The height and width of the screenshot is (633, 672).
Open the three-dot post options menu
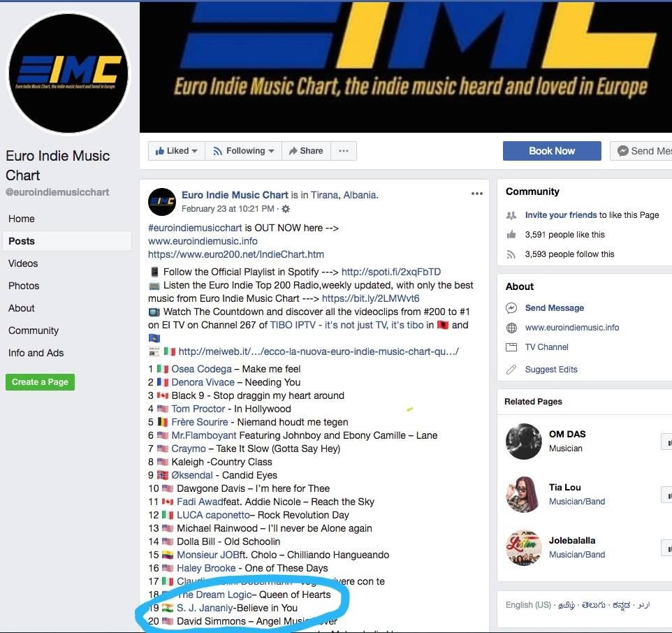(x=477, y=194)
